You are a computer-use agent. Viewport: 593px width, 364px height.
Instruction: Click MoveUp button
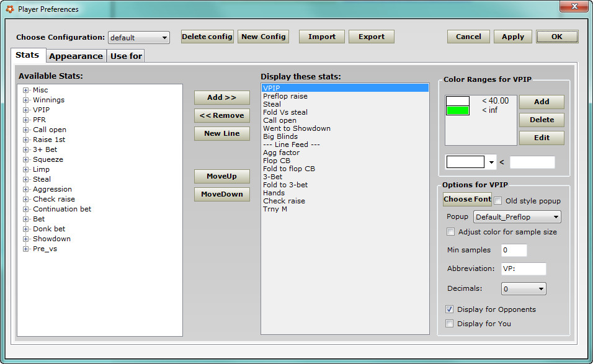point(222,176)
